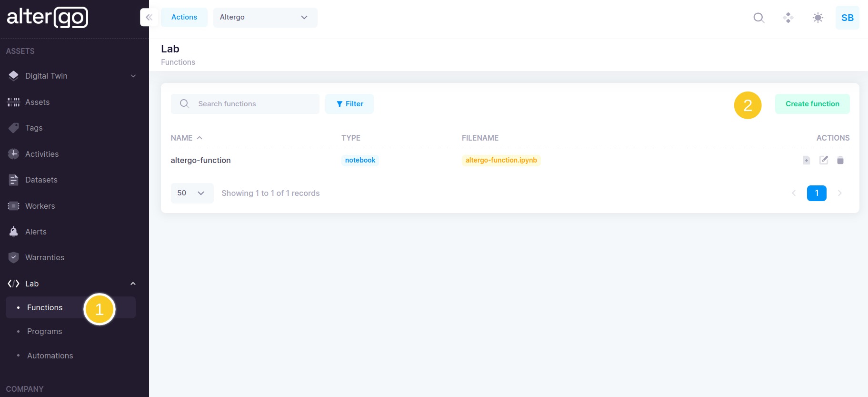Open the Altergo workspace dropdown
Viewport: 868px width, 397px height.
click(265, 18)
